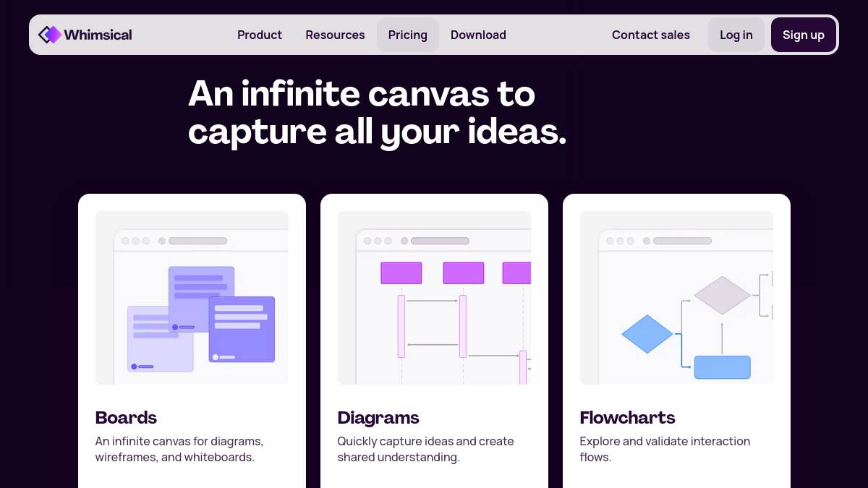This screenshot has width=868, height=488.
Task: Click the Sign up button
Action: [804, 35]
